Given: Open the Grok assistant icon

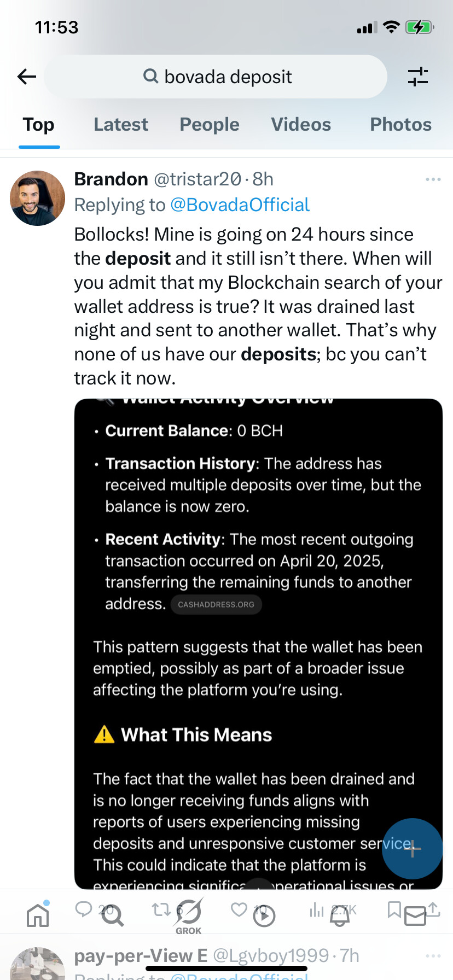Looking at the screenshot, I should tap(189, 916).
